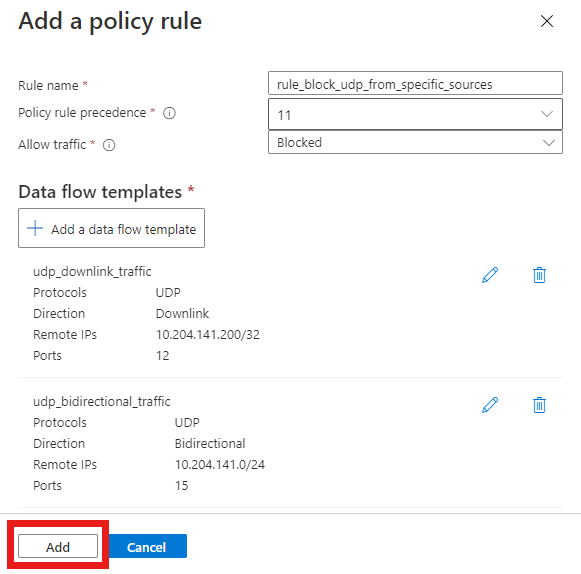Click the Data flow templates heading
This screenshot has height=574, width=581.
pos(100,192)
